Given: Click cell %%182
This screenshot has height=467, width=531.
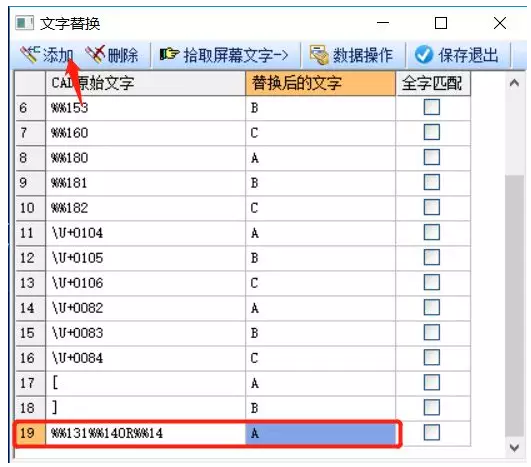Looking at the screenshot, I should pyautogui.click(x=145, y=208).
